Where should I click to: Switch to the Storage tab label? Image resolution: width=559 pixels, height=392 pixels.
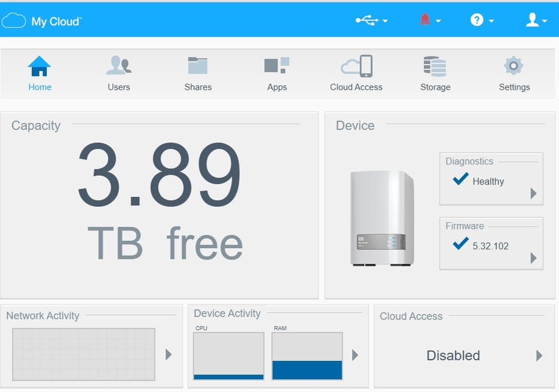[x=436, y=87]
